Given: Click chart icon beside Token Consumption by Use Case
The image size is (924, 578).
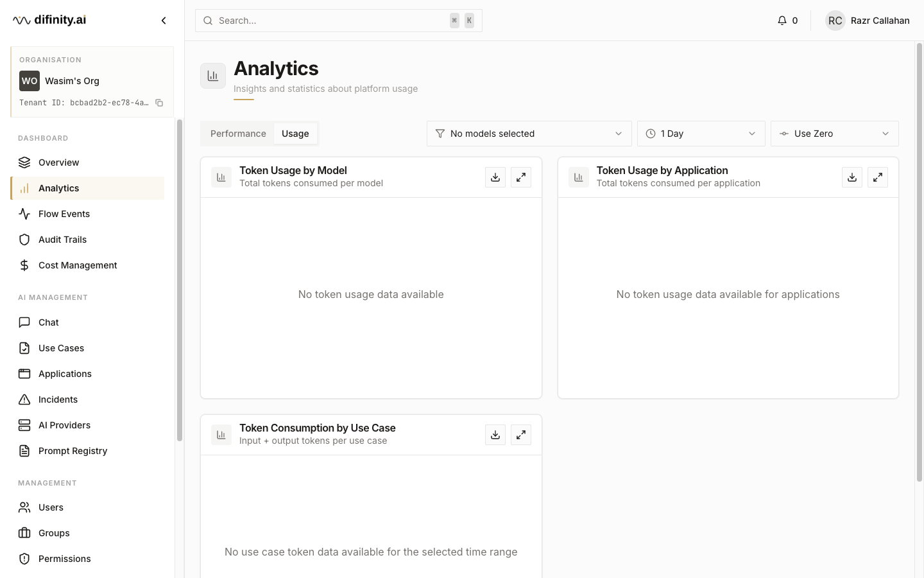Looking at the screenshot, I should click(221, 435).
